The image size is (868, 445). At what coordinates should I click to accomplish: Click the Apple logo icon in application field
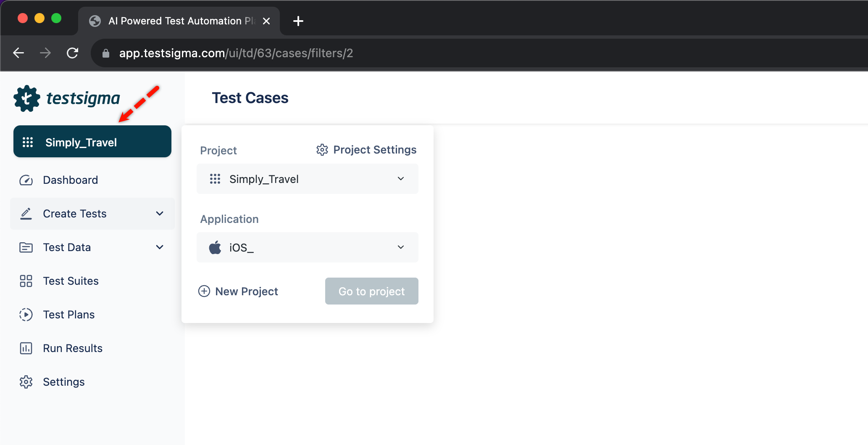(215, 247)
